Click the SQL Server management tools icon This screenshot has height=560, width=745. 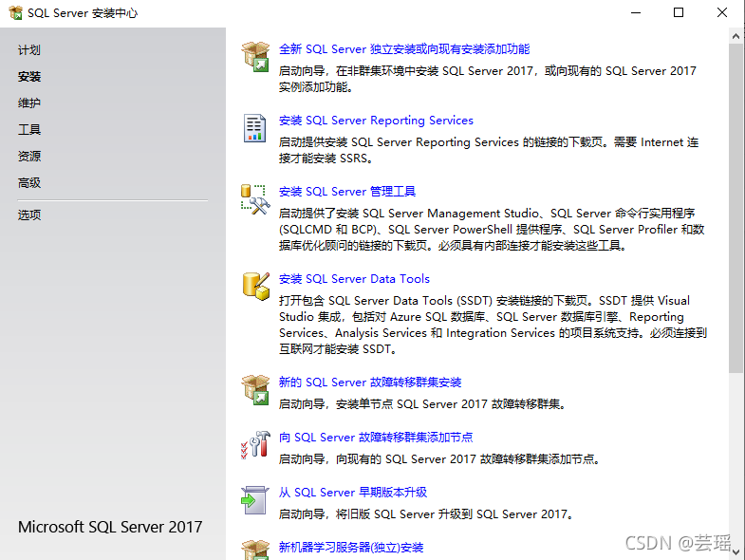[255, 199]
